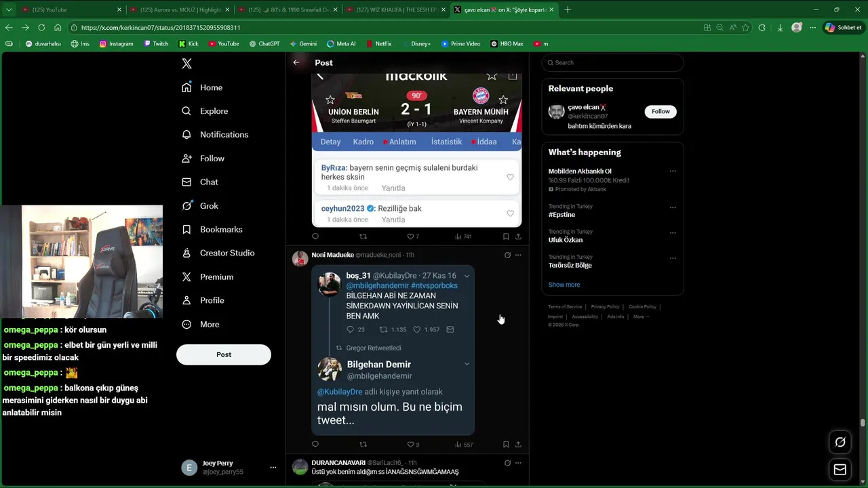Image resolution: width=868 pixels, height=488 pixels.
Task: Open more options for Ufuk Özkan trend
Action: [x=673, y=232]
